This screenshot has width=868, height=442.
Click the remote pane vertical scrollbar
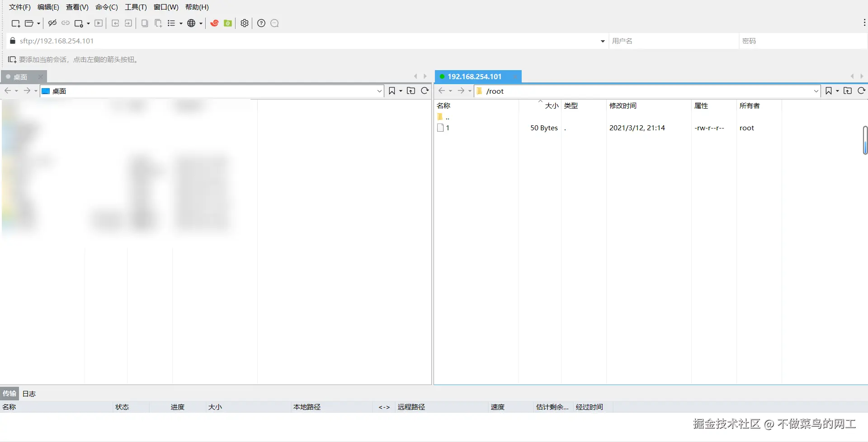pos(865,141)
